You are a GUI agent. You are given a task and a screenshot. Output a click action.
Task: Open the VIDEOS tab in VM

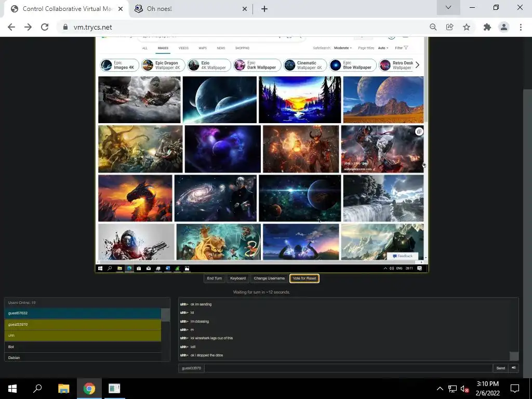[183, 48]
